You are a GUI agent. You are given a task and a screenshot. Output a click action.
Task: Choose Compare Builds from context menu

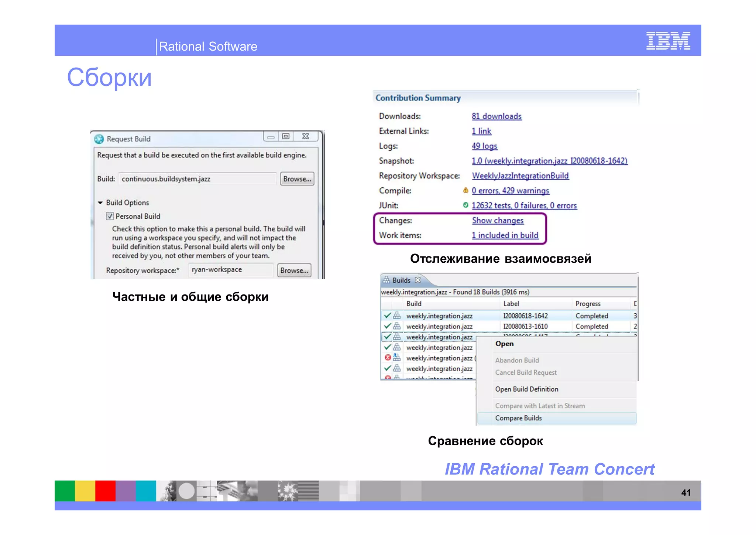(x=557, y=418)
